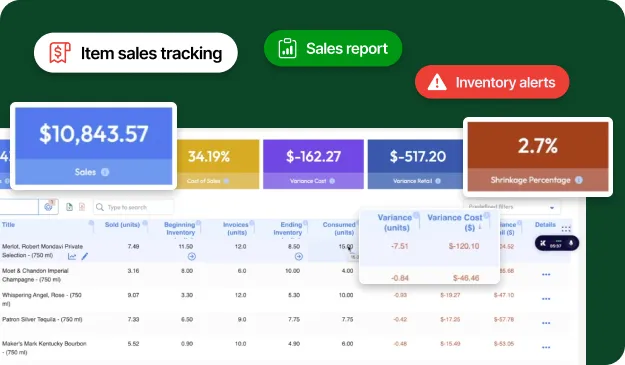Click the info dot on Sold (units) header
The height and width of the screenshot is (365, 625).
pos(145,223)
